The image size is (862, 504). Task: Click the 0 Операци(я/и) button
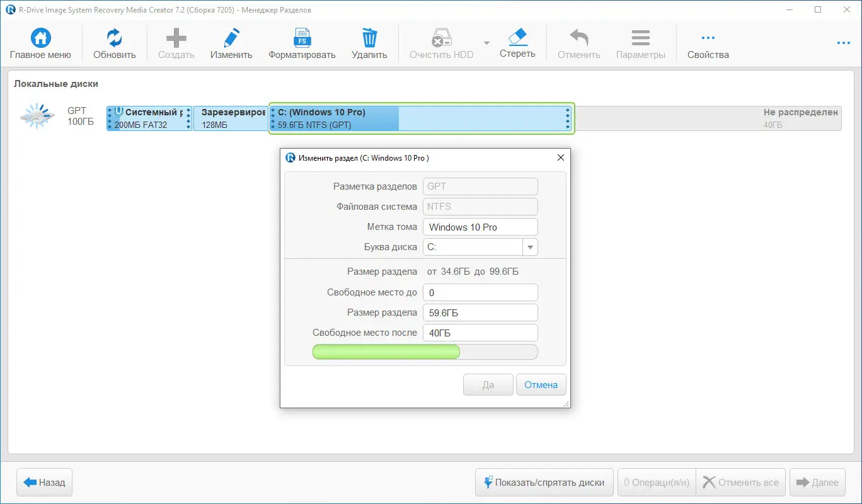coord(657,483)
